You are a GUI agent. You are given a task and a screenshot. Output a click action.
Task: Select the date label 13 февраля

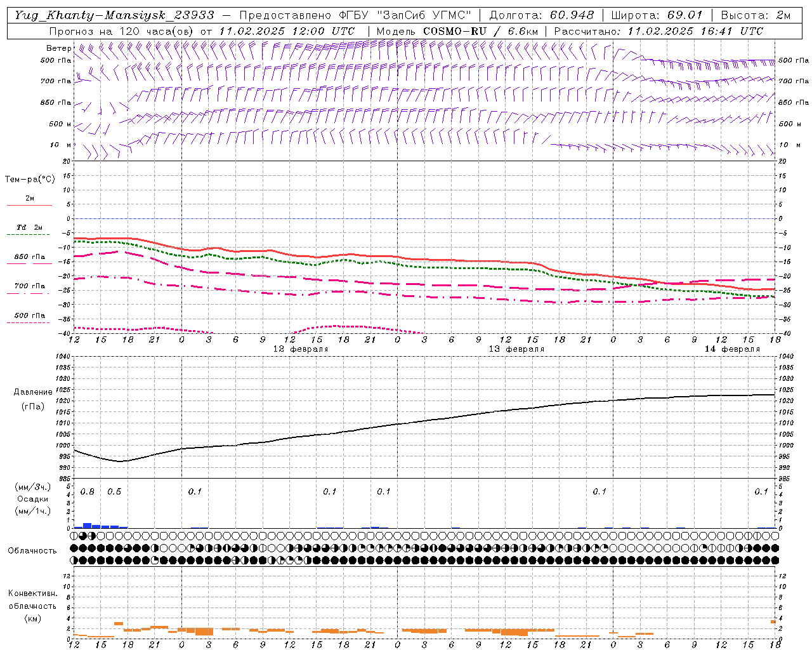[516, 349]
